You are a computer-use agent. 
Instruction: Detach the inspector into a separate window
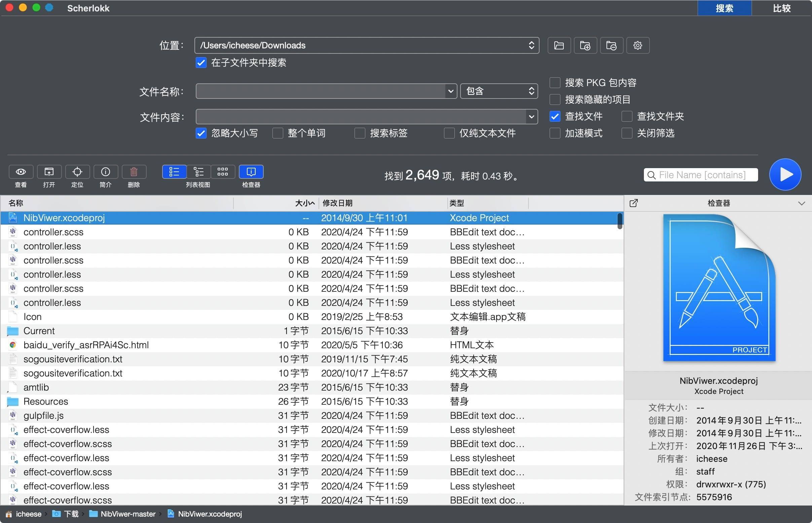pos(634,203)
